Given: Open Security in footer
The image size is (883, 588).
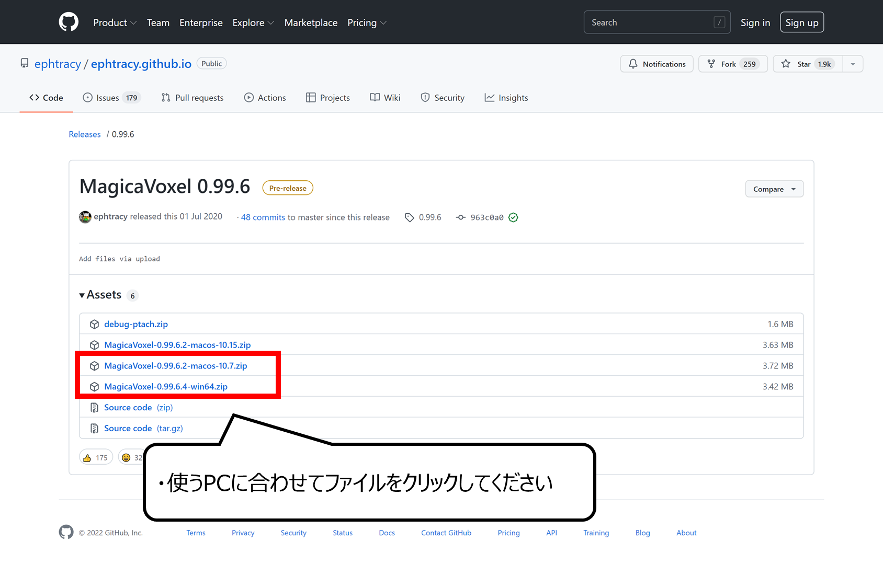Looking at the screenshot, I should point(293,533).
